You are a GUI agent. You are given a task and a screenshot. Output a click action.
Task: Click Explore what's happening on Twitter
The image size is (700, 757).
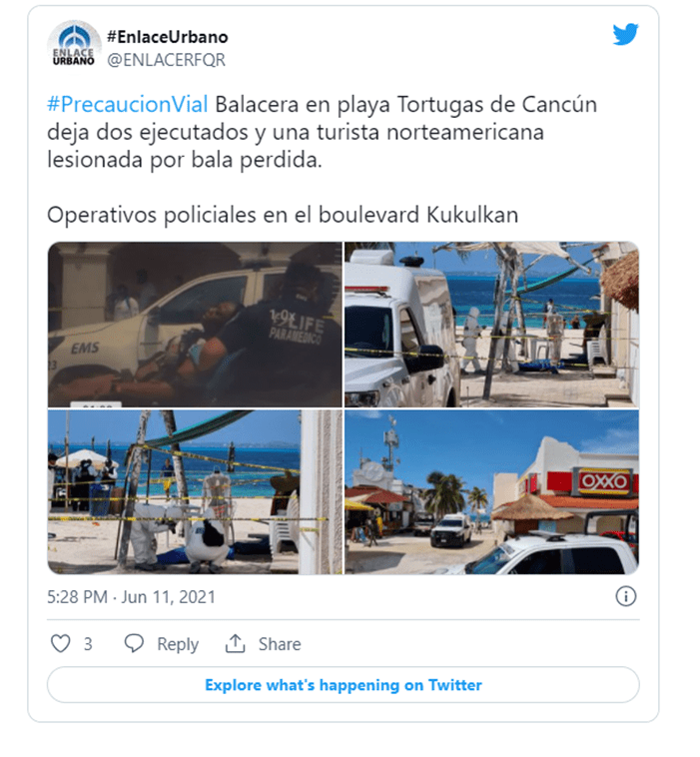click(344, 685)
